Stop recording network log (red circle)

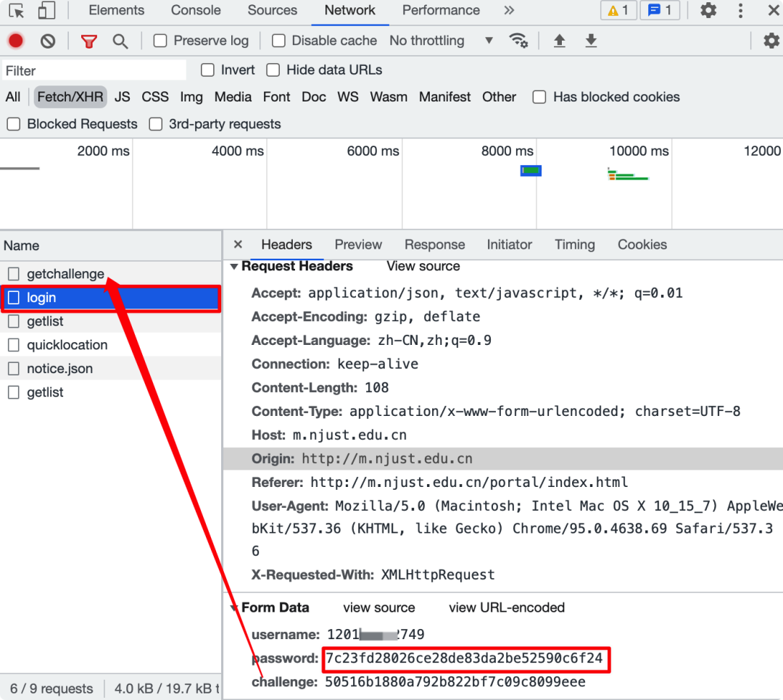[x=15, y=41]
